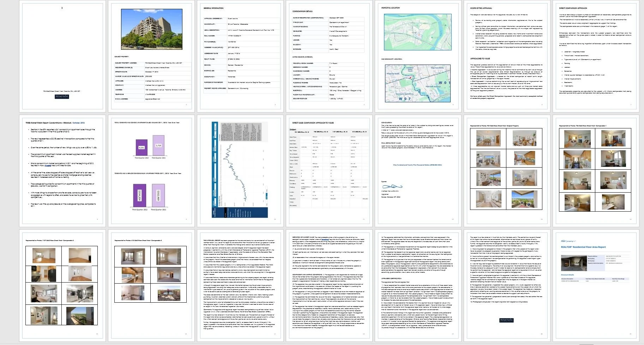Screen dimensions: 644x345
Task: Open the page with purple bar charts
Action: pos(151,171)
